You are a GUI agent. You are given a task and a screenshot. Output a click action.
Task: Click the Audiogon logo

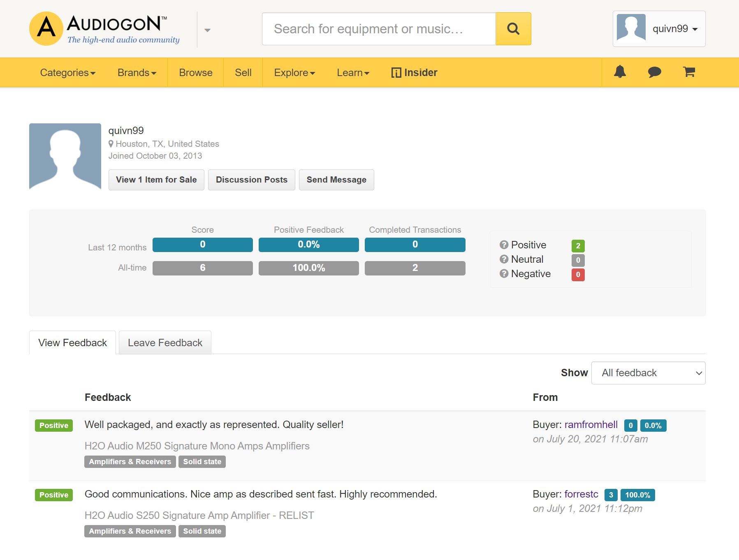(x=104, y=29)
